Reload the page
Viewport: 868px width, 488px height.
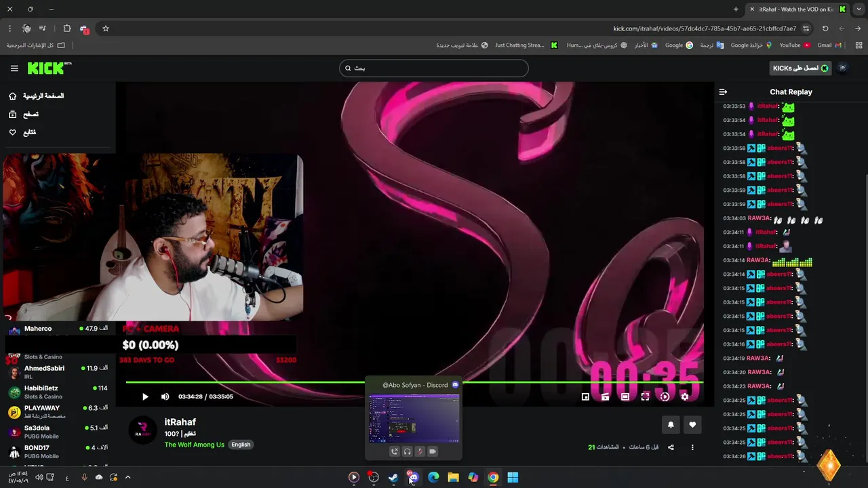[825, 28]
